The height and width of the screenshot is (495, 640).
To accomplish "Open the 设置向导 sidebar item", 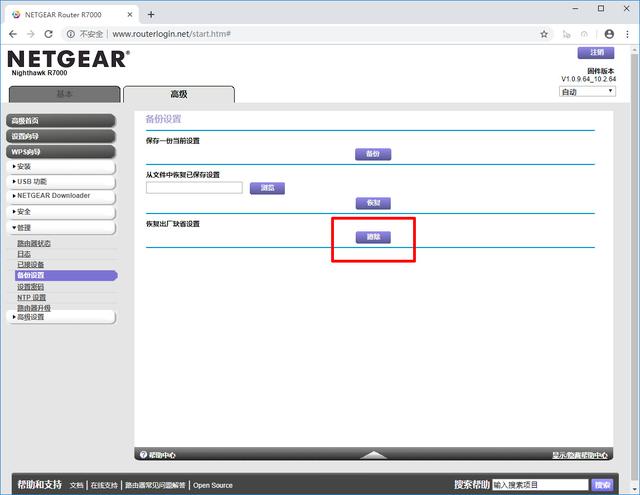I will tap(61, 136).
